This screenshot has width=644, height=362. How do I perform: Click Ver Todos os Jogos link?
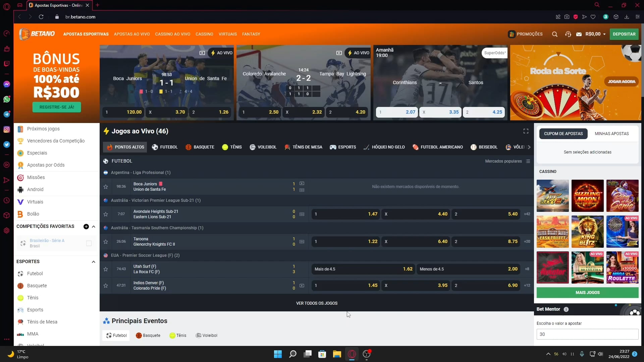pyautogui.click(x=317, y=303)
